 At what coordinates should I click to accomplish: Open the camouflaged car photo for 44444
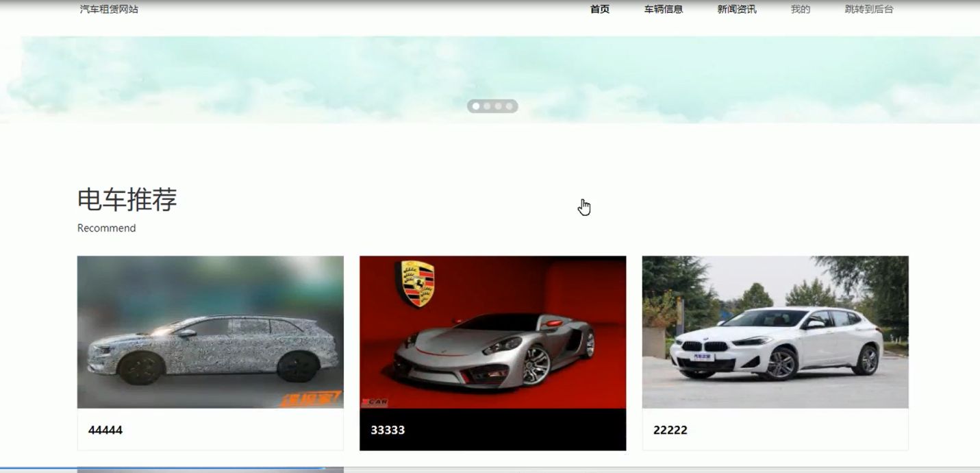pos(210,332)
